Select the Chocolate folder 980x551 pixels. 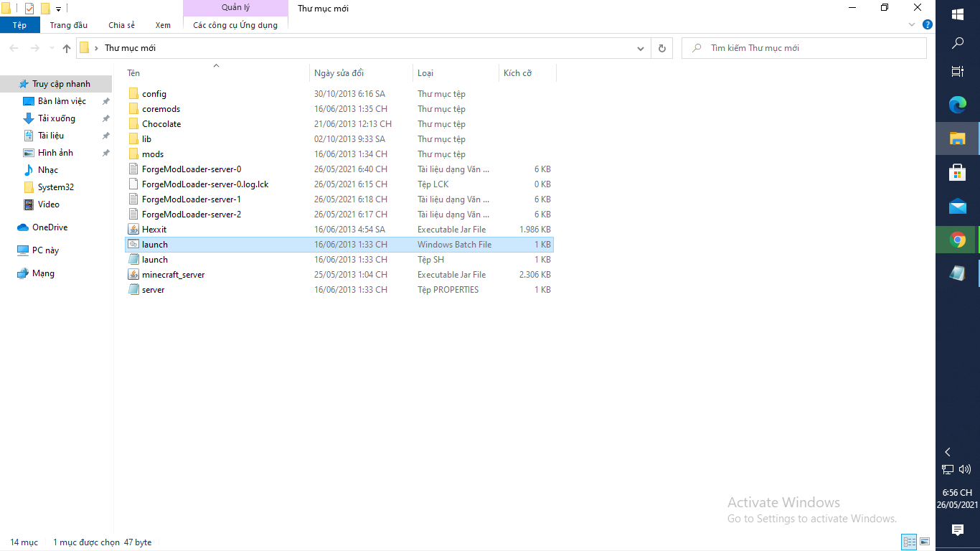[x=339, y=124]
